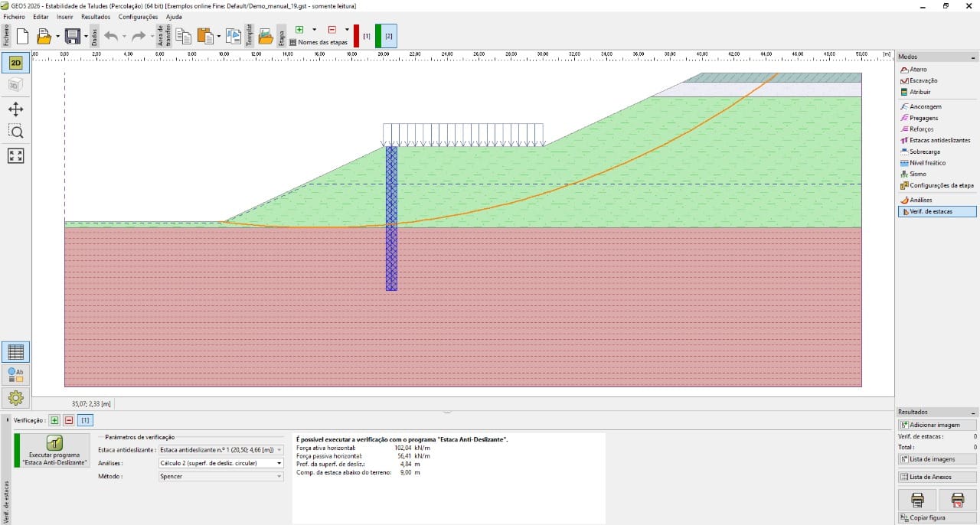The image size is (980, 525).
Task: Click the fit-to-screen icon on the left toolbar
Action: [x=15, y=155]
